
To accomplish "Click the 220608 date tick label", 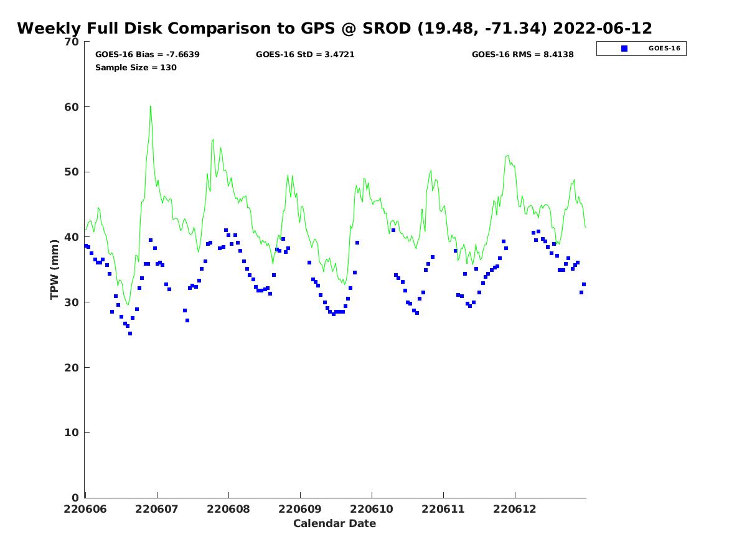I will click(x=228, y=509).
